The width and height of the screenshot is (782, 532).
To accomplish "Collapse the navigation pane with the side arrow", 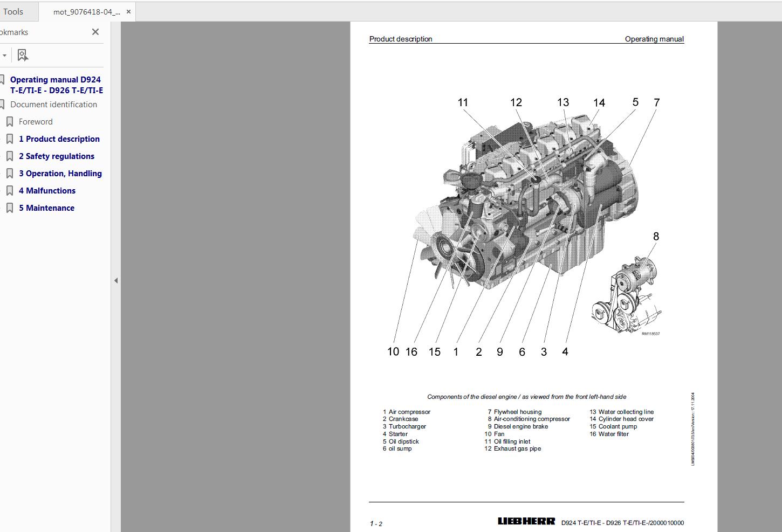I will point(115,280).
